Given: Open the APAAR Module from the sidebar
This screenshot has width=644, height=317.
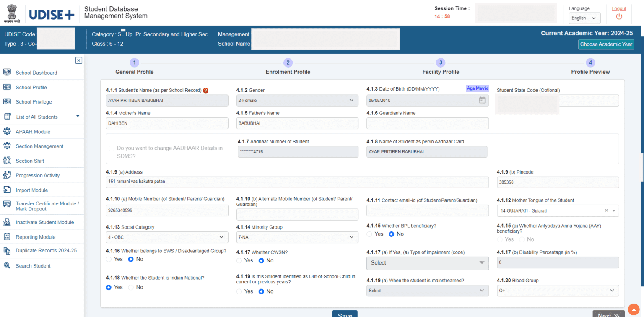Looking at the screenshot, I should [x=8, y=131].
